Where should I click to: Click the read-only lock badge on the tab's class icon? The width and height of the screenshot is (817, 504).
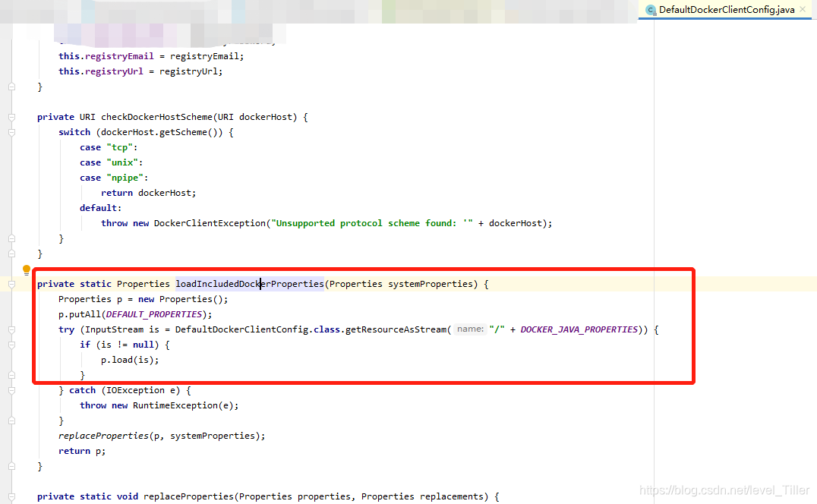(655, 13)
